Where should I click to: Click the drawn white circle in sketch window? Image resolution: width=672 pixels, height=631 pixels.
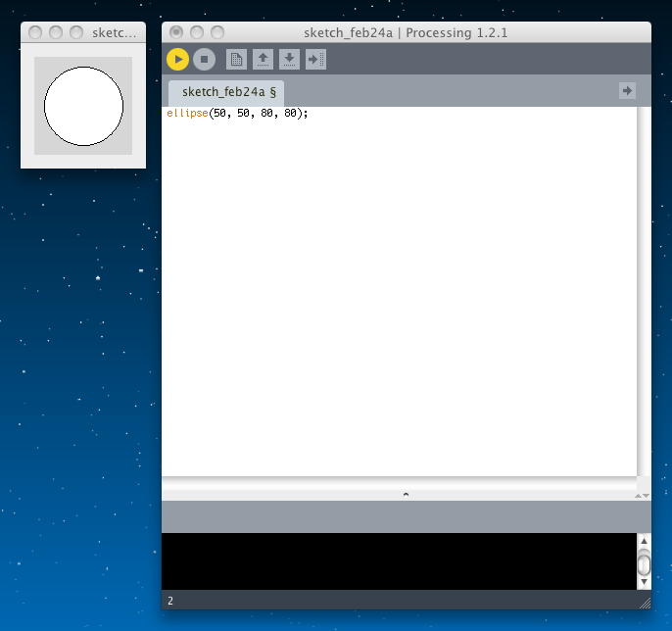(83, 106)
